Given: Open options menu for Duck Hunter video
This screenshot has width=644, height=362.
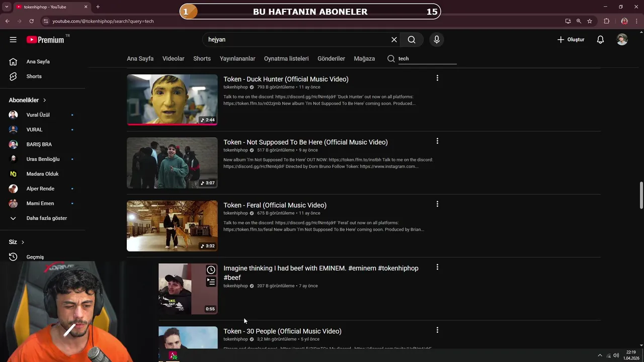Looking at the screenshot, I should coord(437,78).
